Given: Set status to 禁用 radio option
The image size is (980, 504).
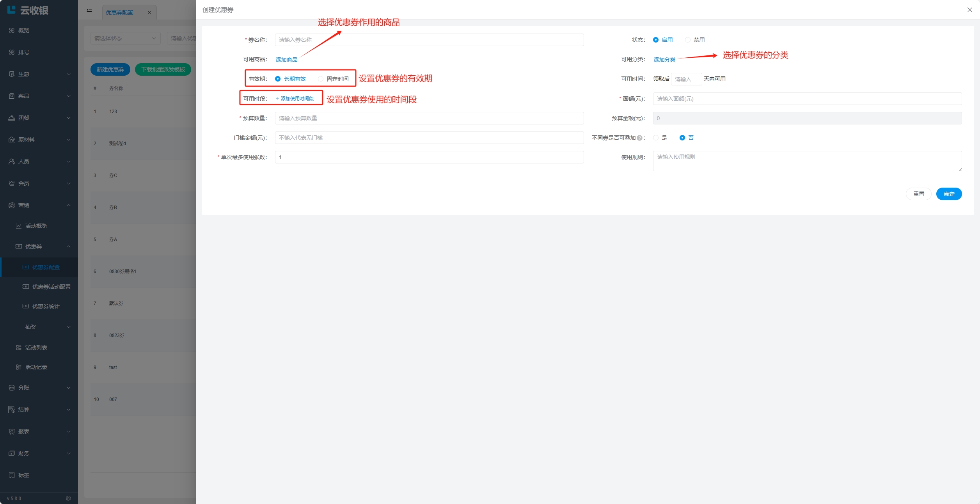Looking at the screenshot, I should pos(688,40).
